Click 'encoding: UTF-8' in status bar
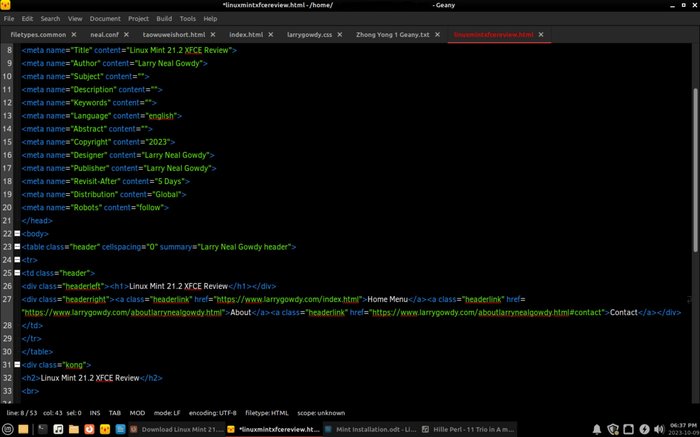Image resolution: width=700 pixels, height=437 pixels. (212, 413)
